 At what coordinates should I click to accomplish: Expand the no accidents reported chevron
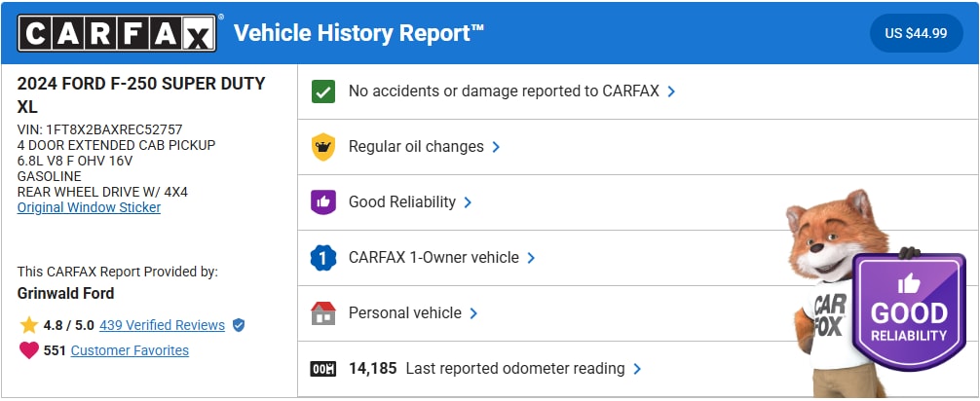click(671, 91)
